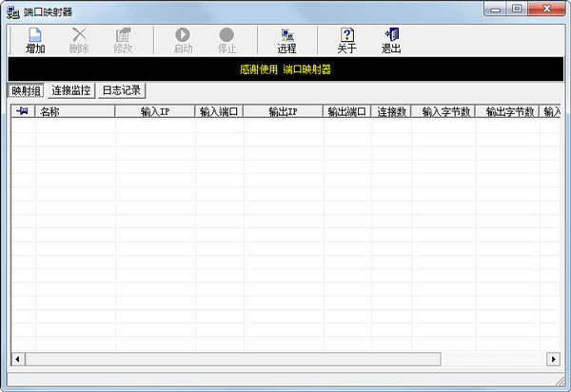Click the pin icon column header
The width and height of the screenshot is (571, 392).
[x=23, y=111]
